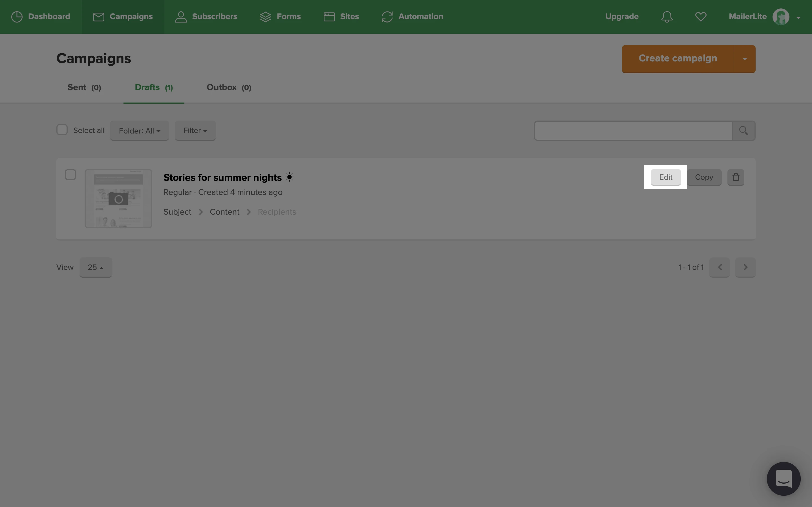Open the Filter dropdown
This screenshot has height=507, width=812.
coord(195,130)
